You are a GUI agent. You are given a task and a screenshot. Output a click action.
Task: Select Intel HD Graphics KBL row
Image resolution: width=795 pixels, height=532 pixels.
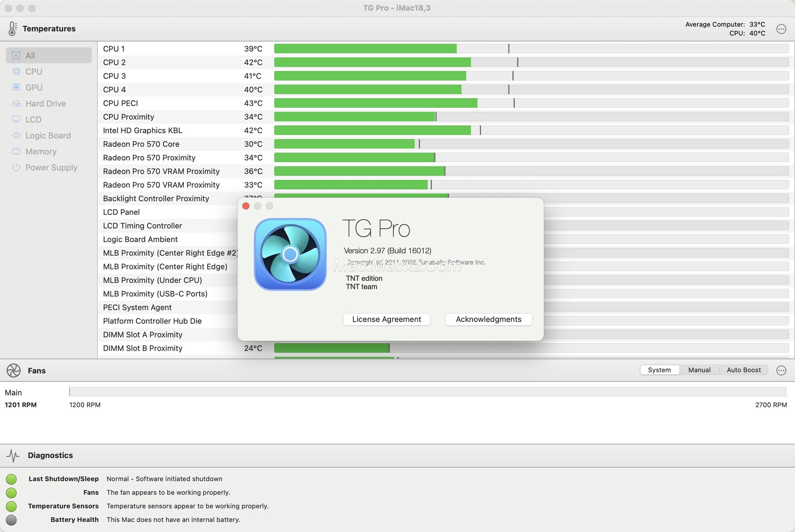tap(446, 130)
